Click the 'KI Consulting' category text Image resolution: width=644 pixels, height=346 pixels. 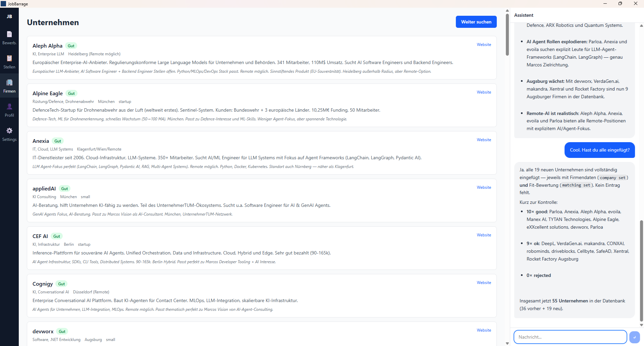44,197
